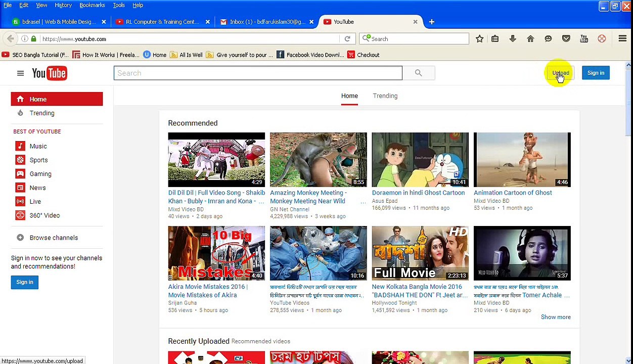The width and height of the screenshot is (633, 364).
Task: Click the smiley chat icon in toolbar
Action: click(548, 39)
